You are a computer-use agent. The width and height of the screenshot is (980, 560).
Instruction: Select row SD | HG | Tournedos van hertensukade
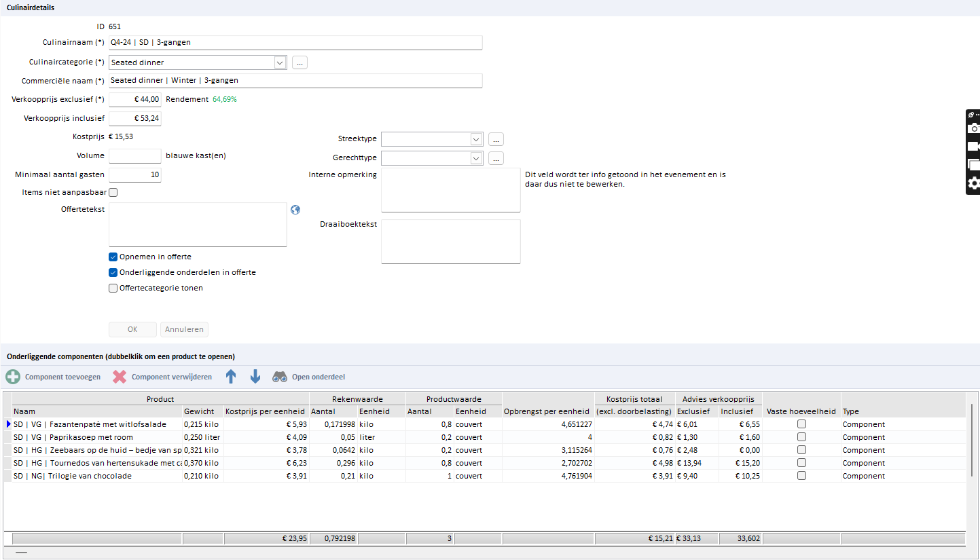[485, 463]
